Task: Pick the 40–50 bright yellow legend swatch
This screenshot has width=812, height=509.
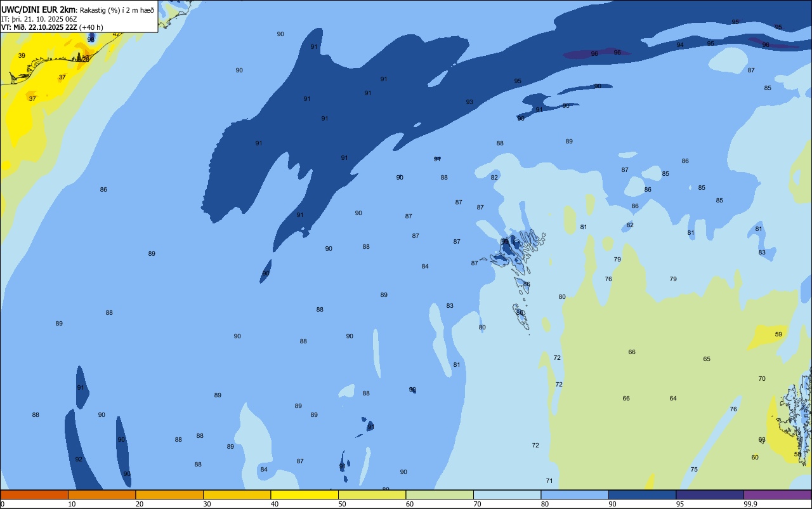Action: click(x=304, y=494)
